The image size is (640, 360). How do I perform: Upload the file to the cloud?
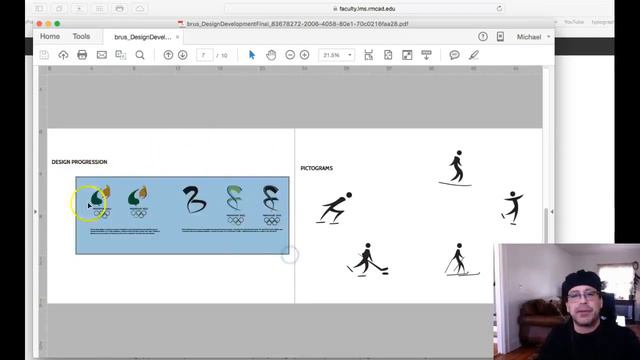coord(63,55)
